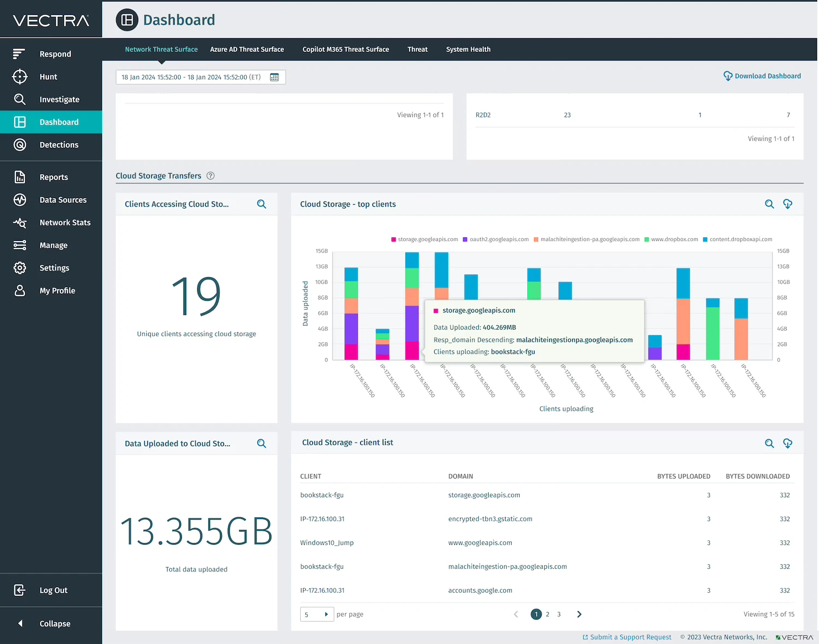Open the date range calendar picker

pos(275,77)
